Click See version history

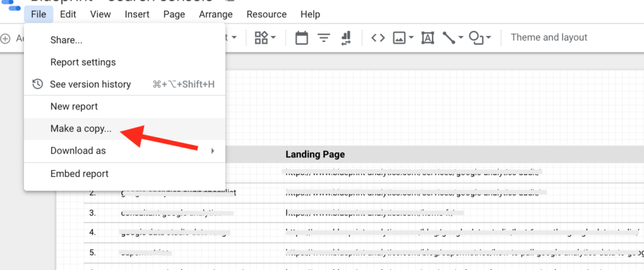[90, 84]
